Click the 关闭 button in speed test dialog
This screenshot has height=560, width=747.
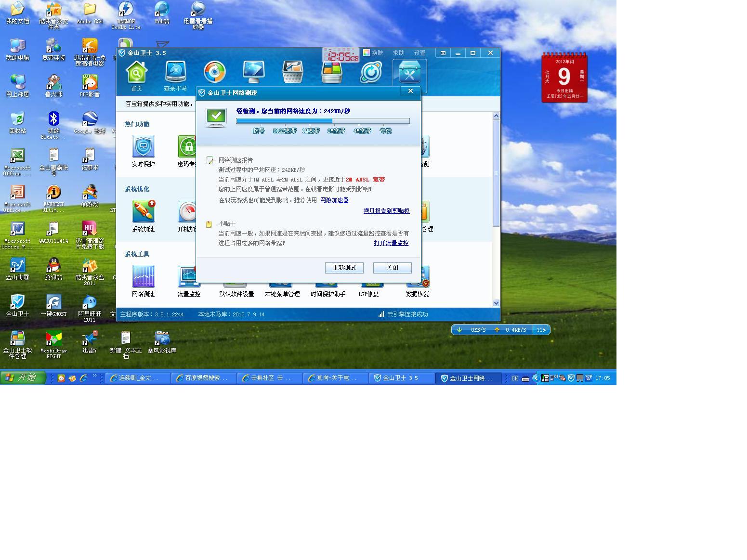(x=392, y=268)
